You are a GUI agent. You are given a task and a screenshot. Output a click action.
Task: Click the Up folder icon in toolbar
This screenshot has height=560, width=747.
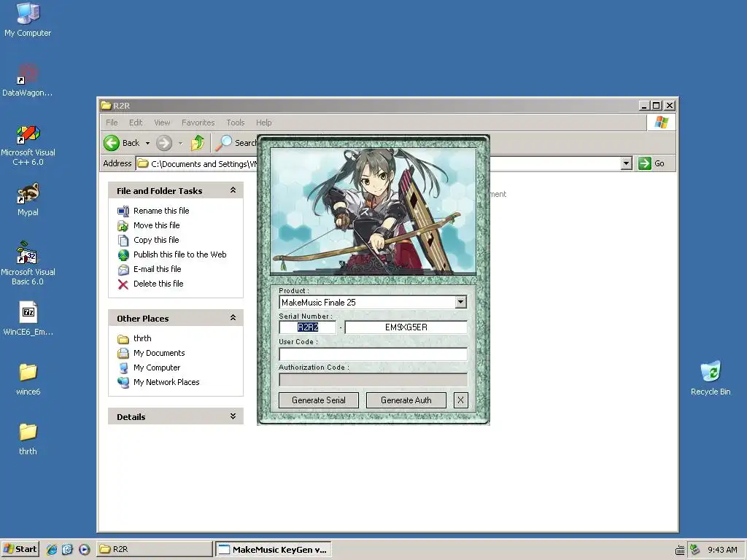pos(197,143)
